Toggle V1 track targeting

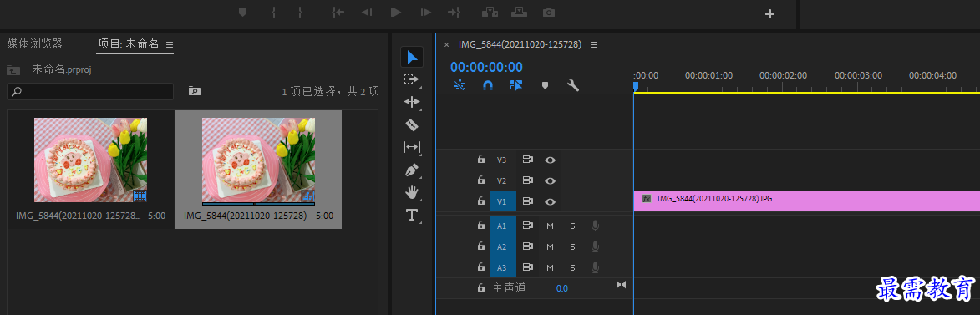pyautogui.click(x=502, y=201)
